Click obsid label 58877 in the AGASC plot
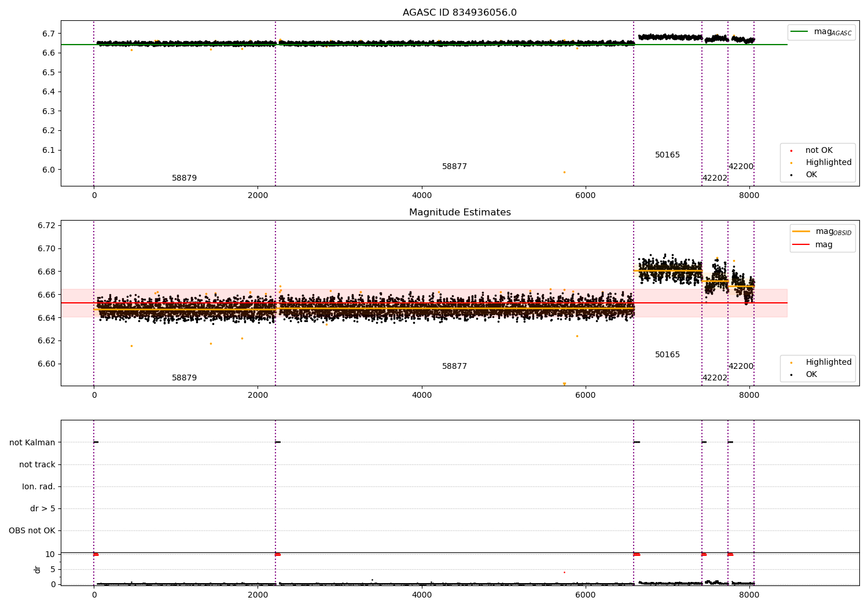Image resolution: width=868 pixels, height=608 pixels. (x=454, y=167)
